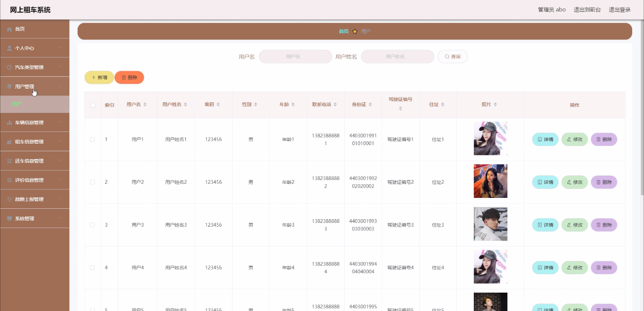Select the 用户 submenu item
Image resolution: width=644 pixels, height=311 pixels.
click(34, 104)
